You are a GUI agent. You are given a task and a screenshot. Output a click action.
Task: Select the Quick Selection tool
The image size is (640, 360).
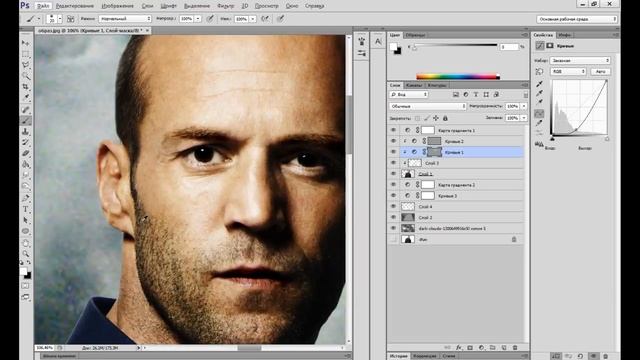click(26, 76)
